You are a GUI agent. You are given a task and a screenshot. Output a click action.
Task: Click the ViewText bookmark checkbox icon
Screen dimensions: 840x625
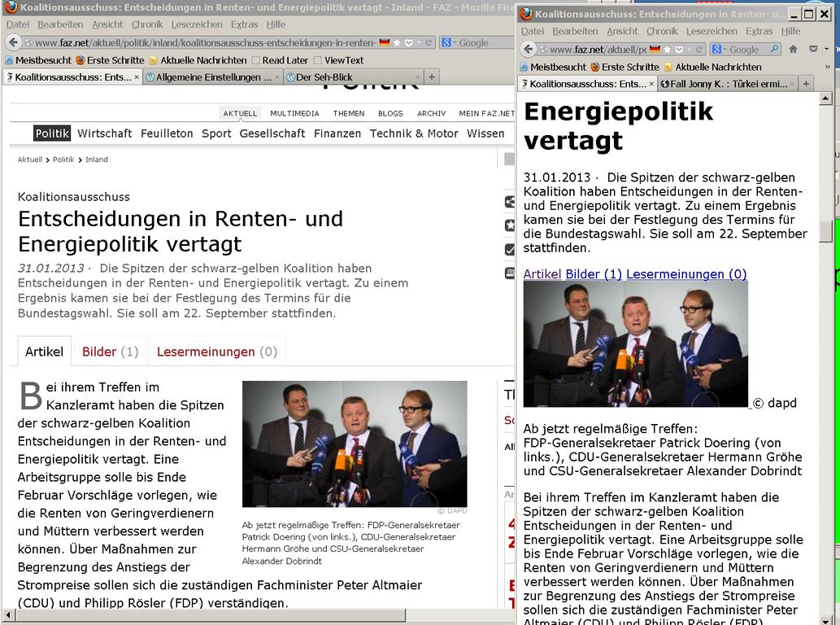point(318,60)
